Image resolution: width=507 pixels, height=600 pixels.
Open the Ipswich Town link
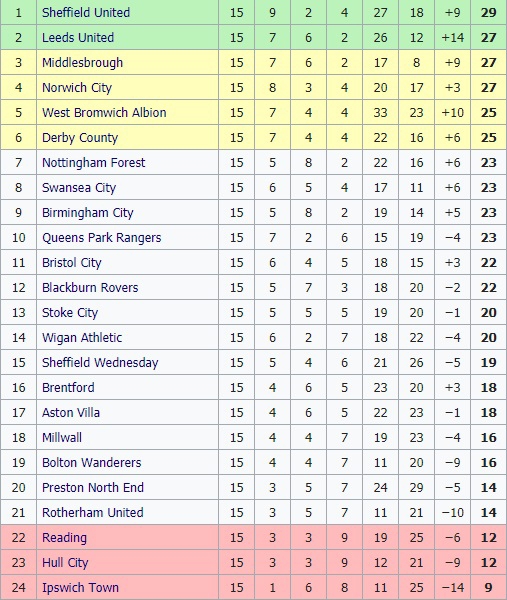pos(80,587)
